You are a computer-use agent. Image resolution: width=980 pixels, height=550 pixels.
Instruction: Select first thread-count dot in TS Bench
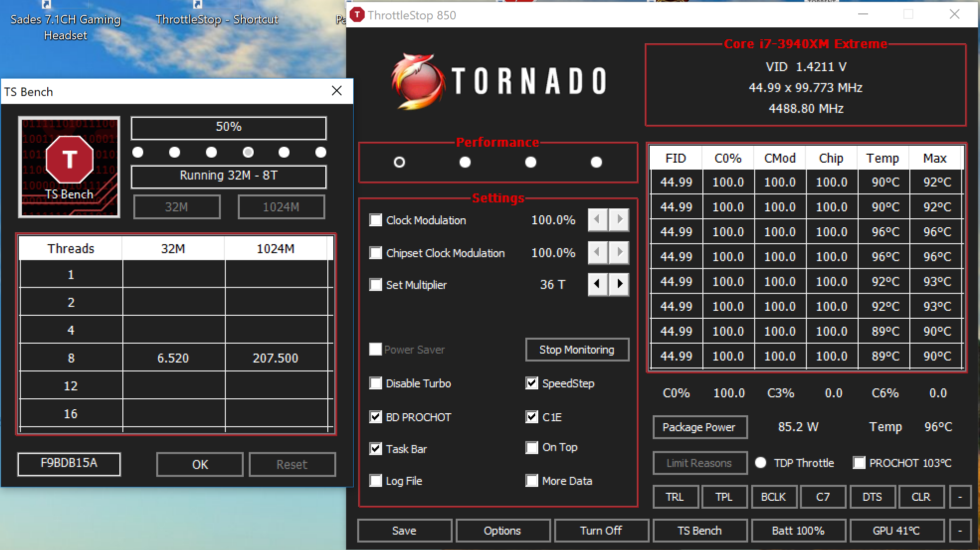pyautogui.click(x=138, y=152)
